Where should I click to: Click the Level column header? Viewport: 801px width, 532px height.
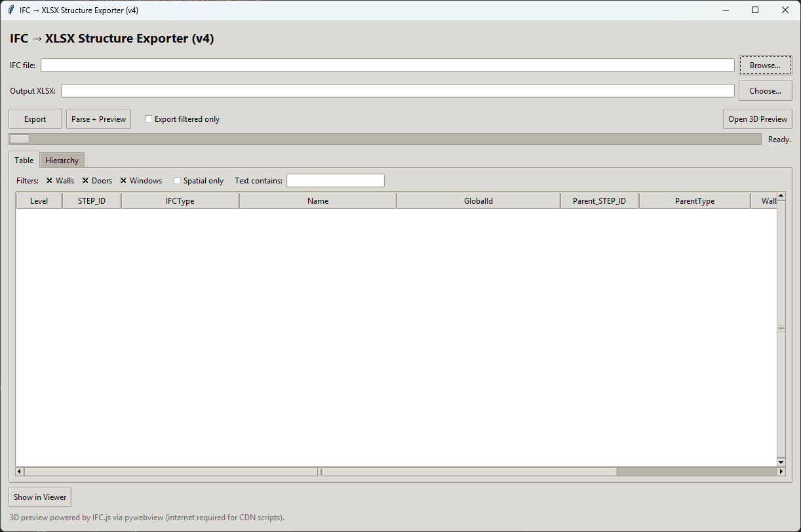[x=39, y=201]
